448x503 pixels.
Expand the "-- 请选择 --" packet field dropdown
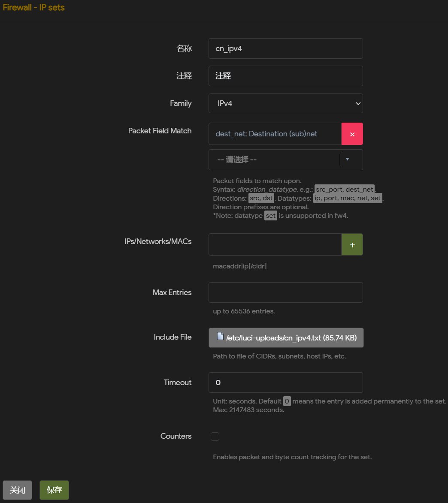click(x=285, y=160)
